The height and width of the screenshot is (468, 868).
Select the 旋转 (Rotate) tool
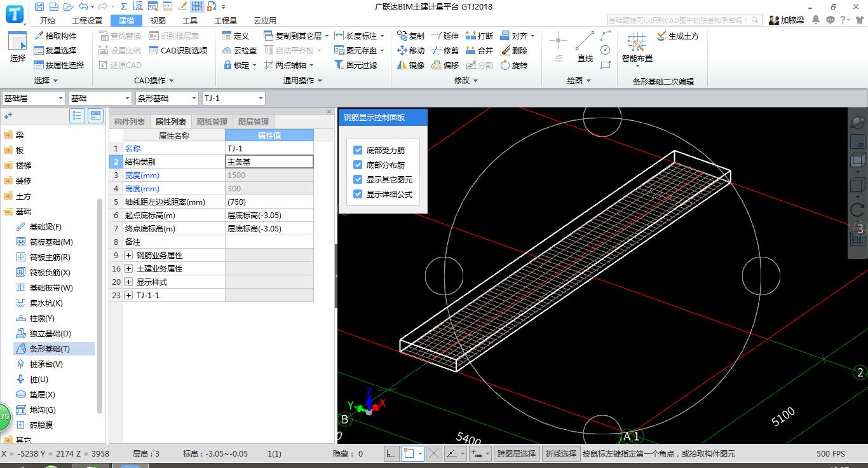pos(513,65)
